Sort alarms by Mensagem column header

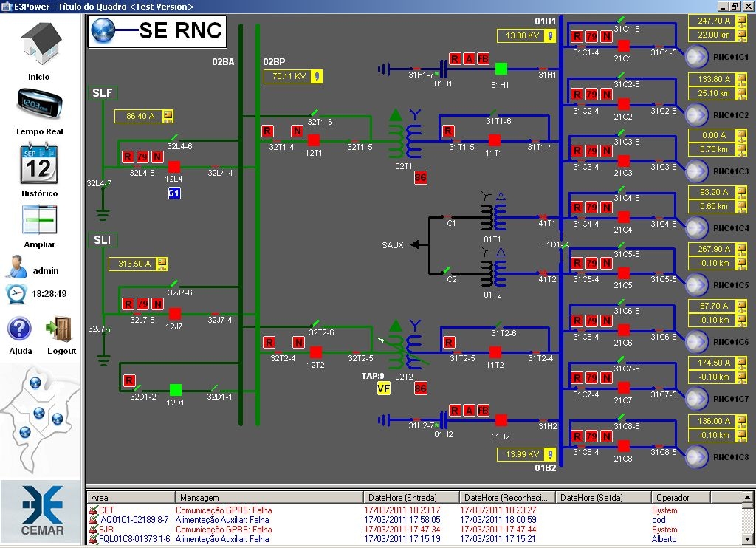click(269, 498)
